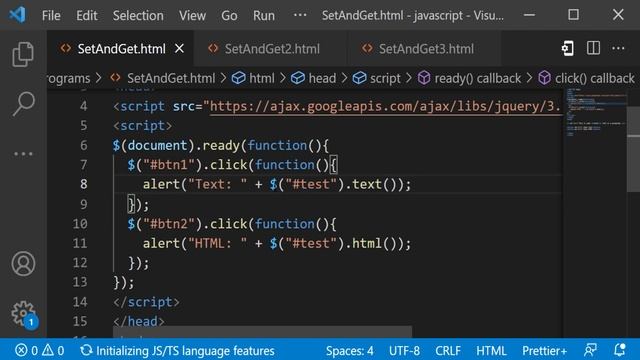Screen dimensions: 640x360
Task: Open the Edit menu
Action: (x=87, y=16)
